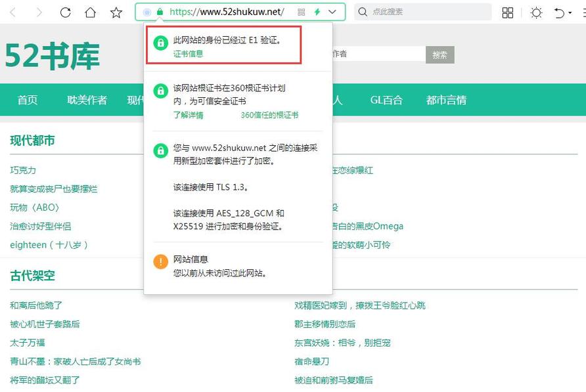Image resolution: width=586 pixels, height=392 pixels.
Task: Open the 证书信息 link
Action: (x=188, y=54)
